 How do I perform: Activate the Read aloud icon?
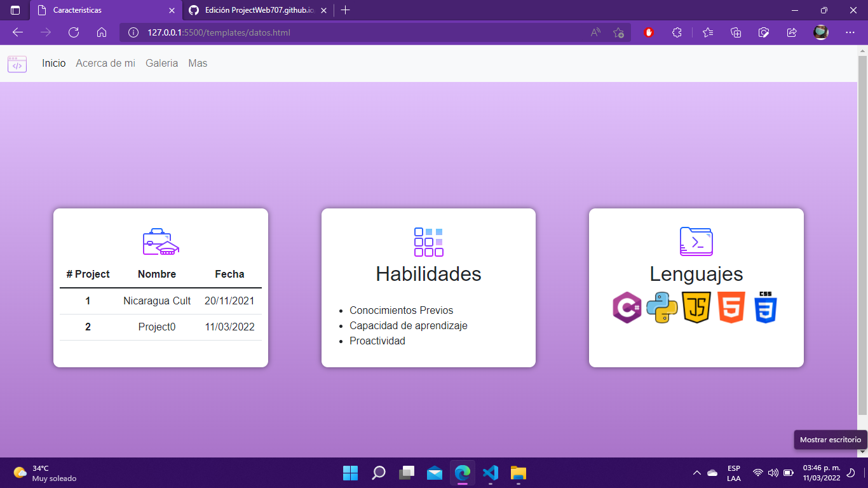(595, 32)
